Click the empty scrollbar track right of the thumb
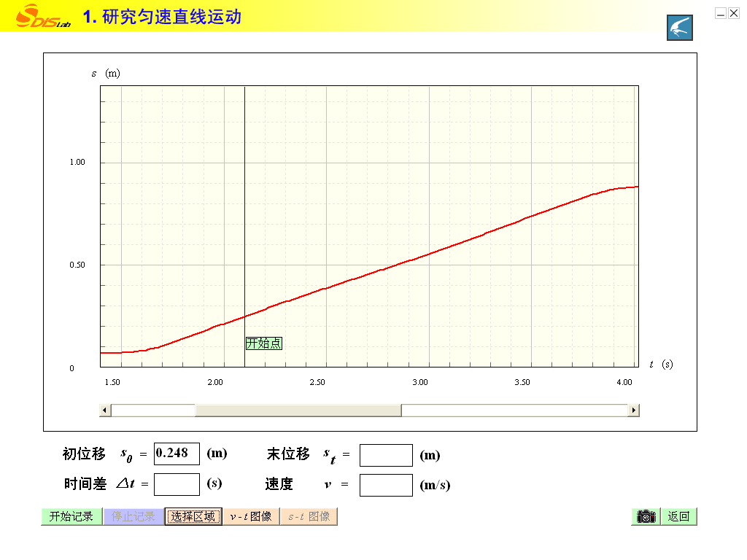This screenshot has height=560, width=747. [x=514, y=411]
